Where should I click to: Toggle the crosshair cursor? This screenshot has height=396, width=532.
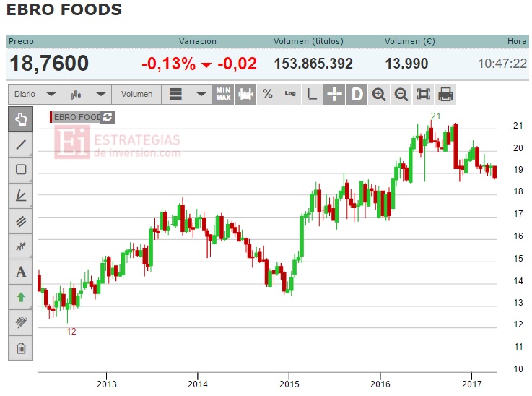point(334,94)
